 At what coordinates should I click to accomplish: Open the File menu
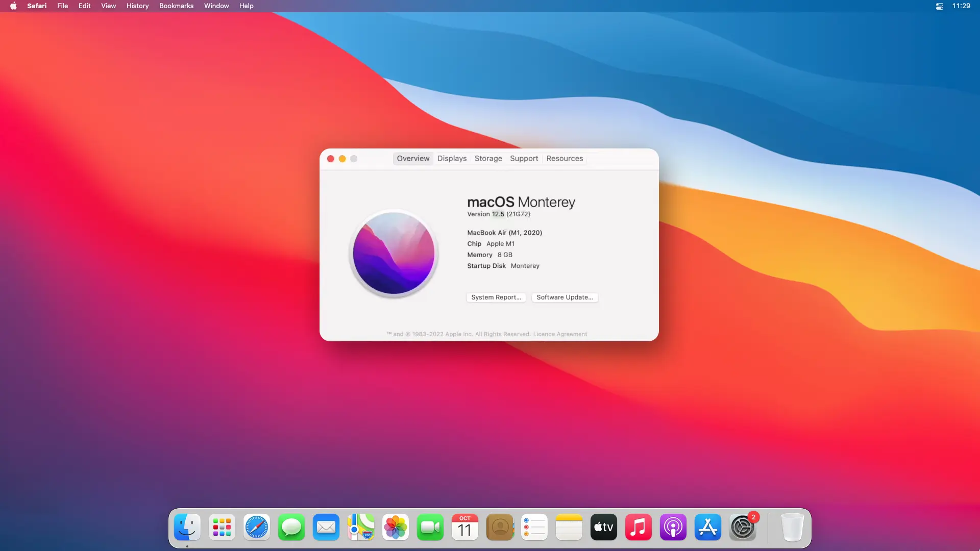click(63, 6)
